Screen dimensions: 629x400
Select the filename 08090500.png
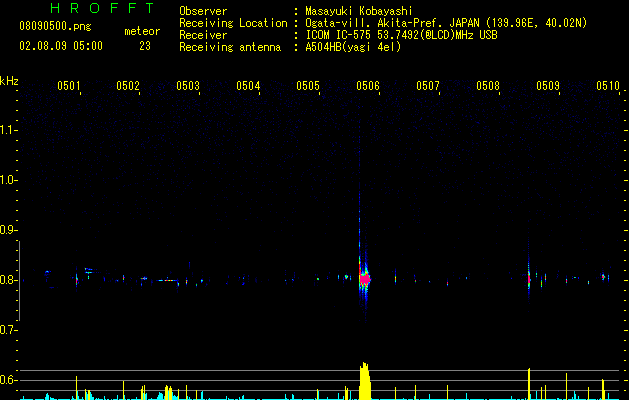click(x=55, y=26)
